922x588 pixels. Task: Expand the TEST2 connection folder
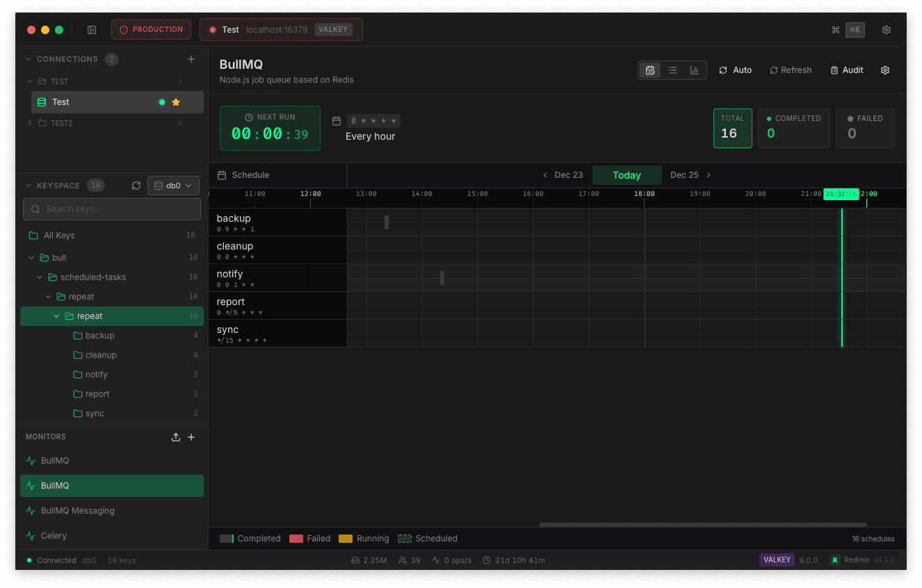[29, 122]
